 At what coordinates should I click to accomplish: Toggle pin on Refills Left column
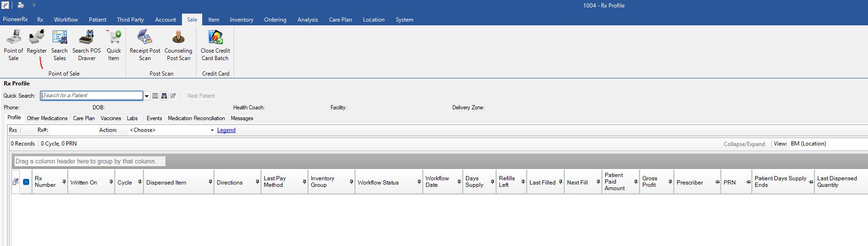tap(523, 182)
